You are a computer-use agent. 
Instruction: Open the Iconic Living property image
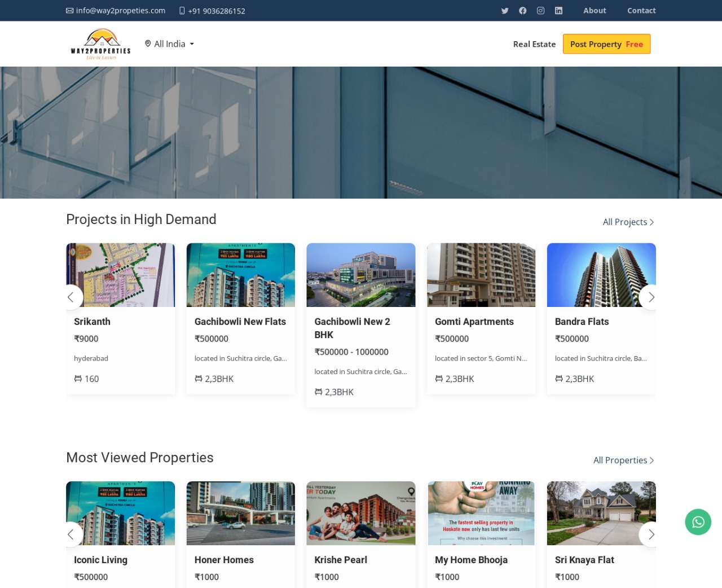pos(121,513)
